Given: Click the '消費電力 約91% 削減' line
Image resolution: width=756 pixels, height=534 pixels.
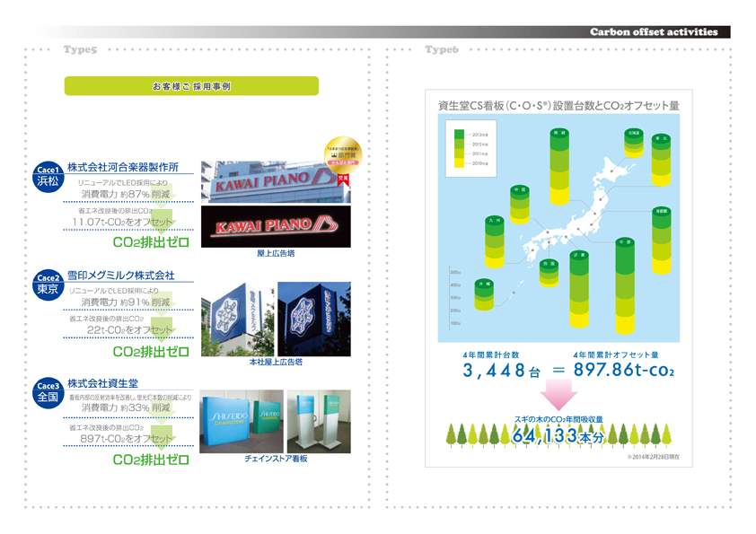Looking at the screenshot, I should (x=126, y=302).
